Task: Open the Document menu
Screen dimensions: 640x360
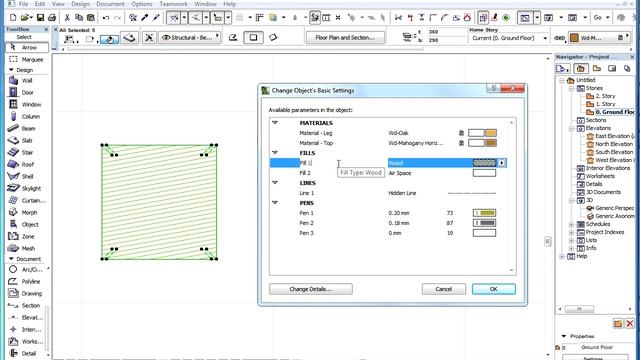Action: 110,4
